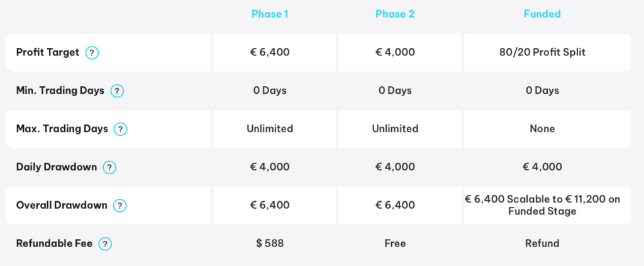Click the None value for Max. Trading Days
This screenshot has width=644, height=266.
click(x=542, y=129)
